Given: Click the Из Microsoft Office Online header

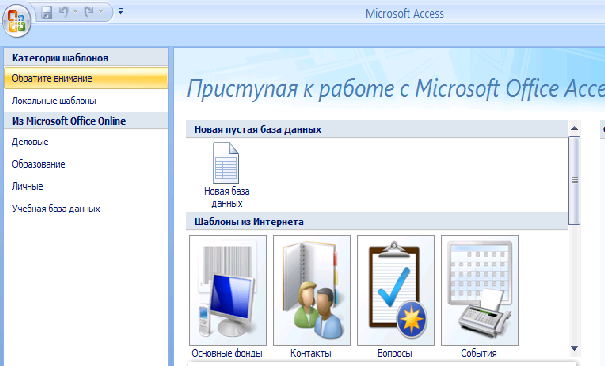Looking at the screenshot, I should [86, 121].
